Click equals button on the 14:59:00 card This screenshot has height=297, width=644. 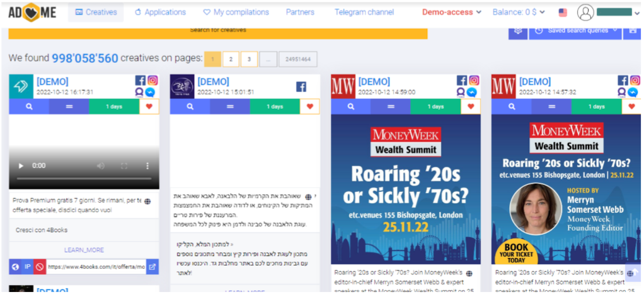[391, 107]
